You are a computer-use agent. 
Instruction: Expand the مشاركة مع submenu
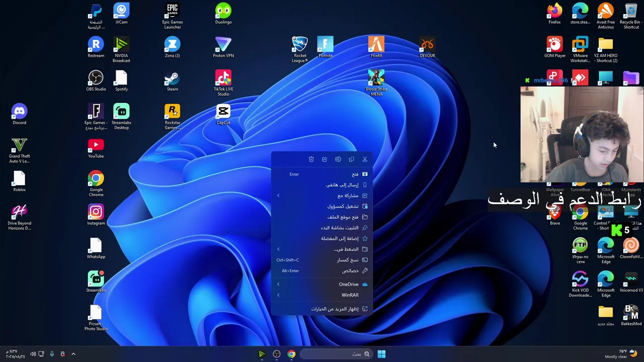[322, 196]
